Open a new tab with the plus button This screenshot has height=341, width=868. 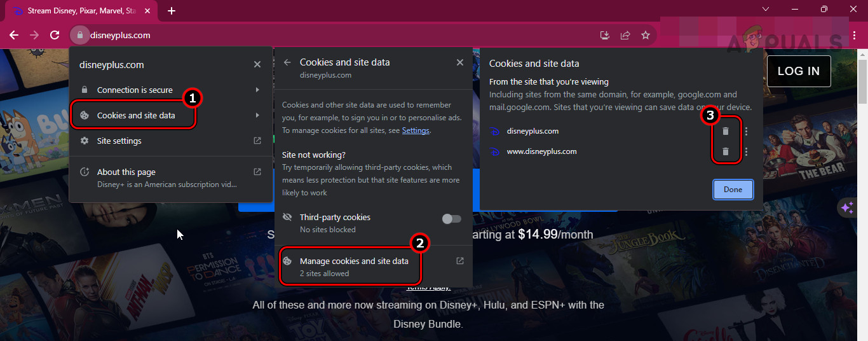tap(172, 11)
